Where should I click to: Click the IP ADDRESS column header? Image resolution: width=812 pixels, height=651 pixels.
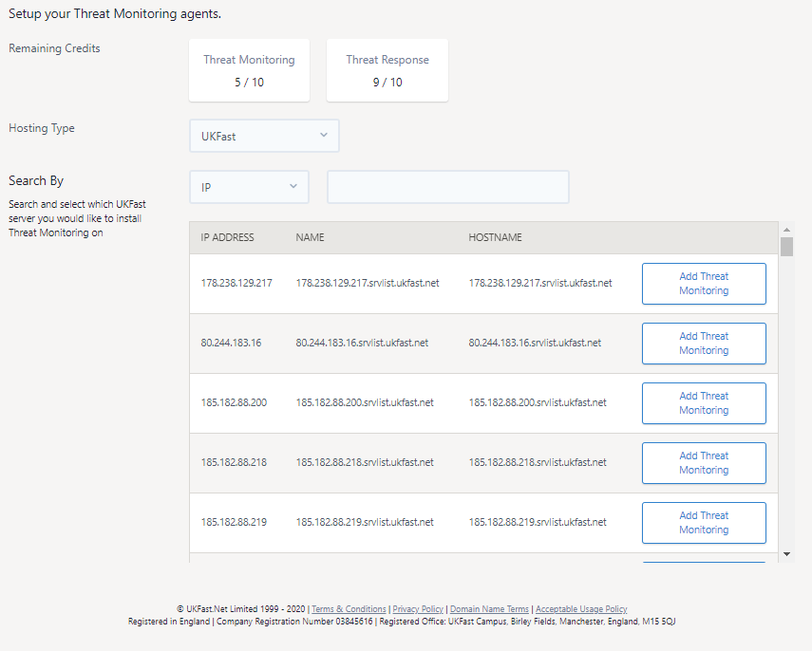[x=228, y=237]
